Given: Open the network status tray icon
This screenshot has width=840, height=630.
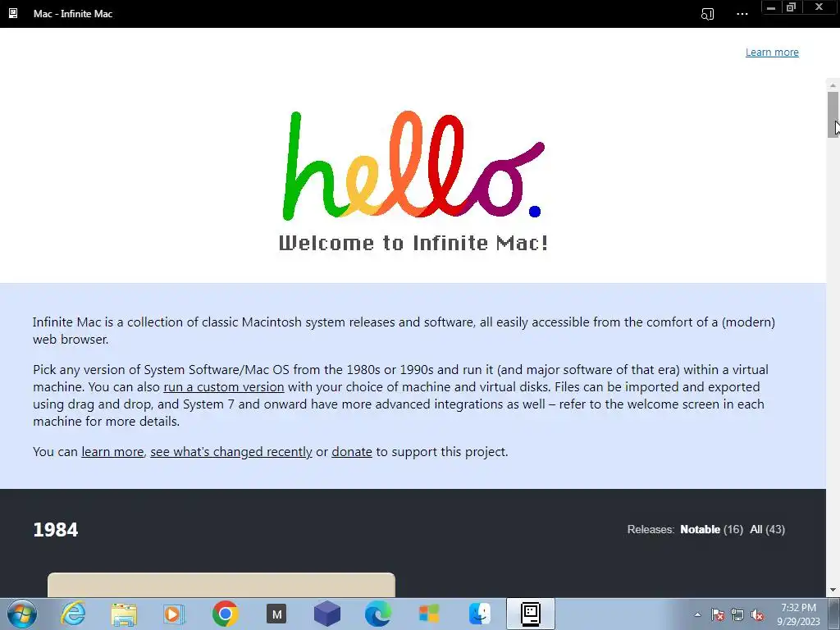Looking at the screenshot, I should click(x=737, y=614).
